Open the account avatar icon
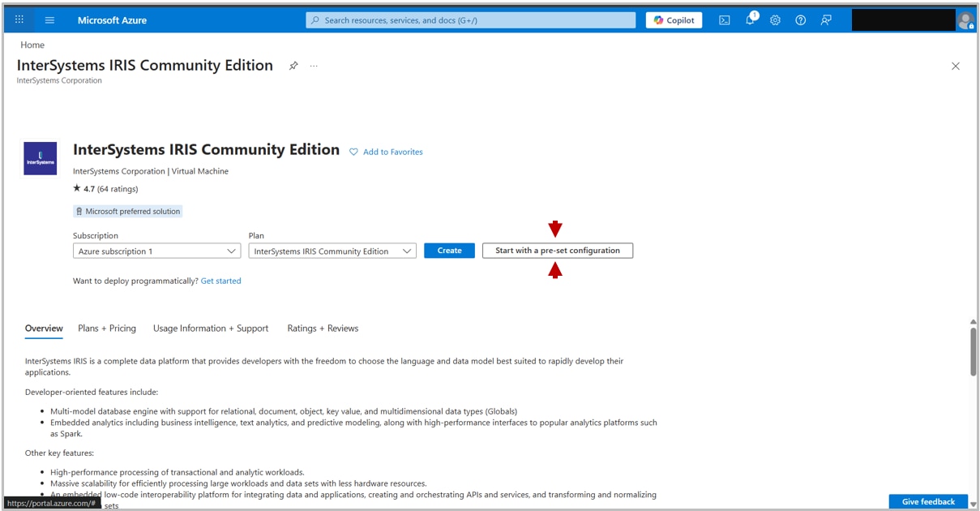 [x=968, y=19]
